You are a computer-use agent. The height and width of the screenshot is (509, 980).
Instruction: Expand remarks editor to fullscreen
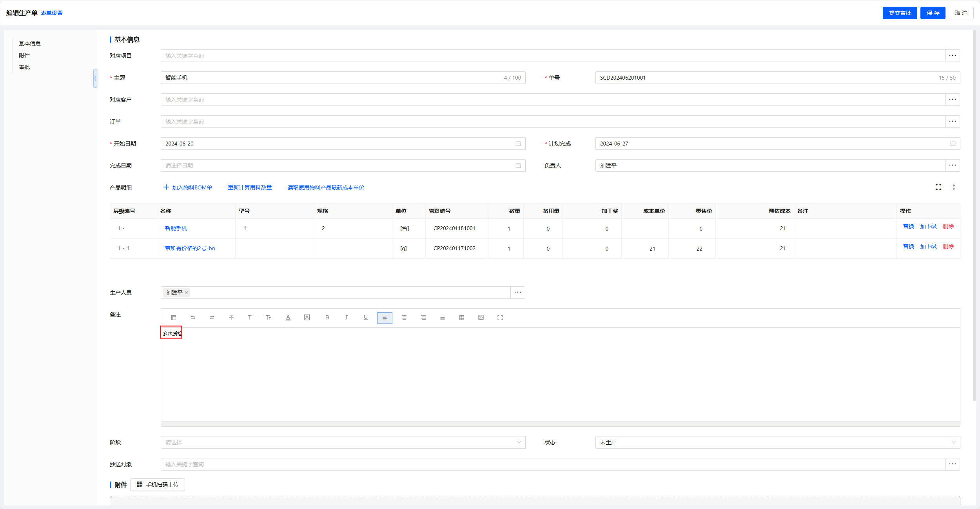[500, 318]
